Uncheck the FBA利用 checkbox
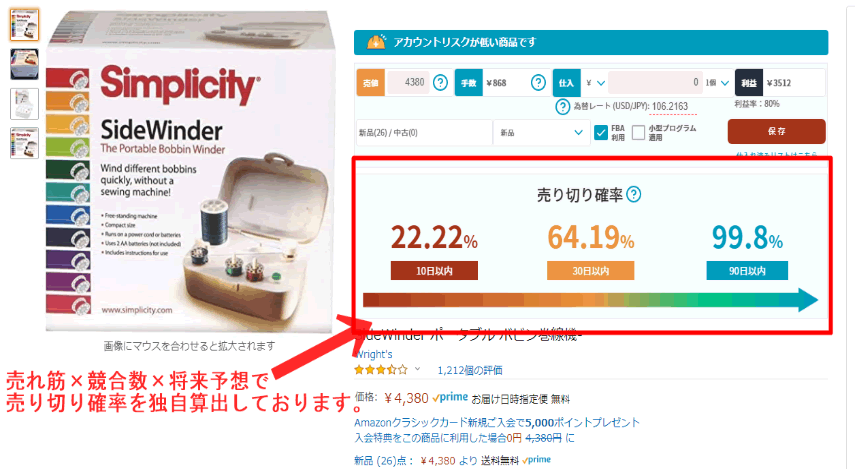 tap(601, 133)
